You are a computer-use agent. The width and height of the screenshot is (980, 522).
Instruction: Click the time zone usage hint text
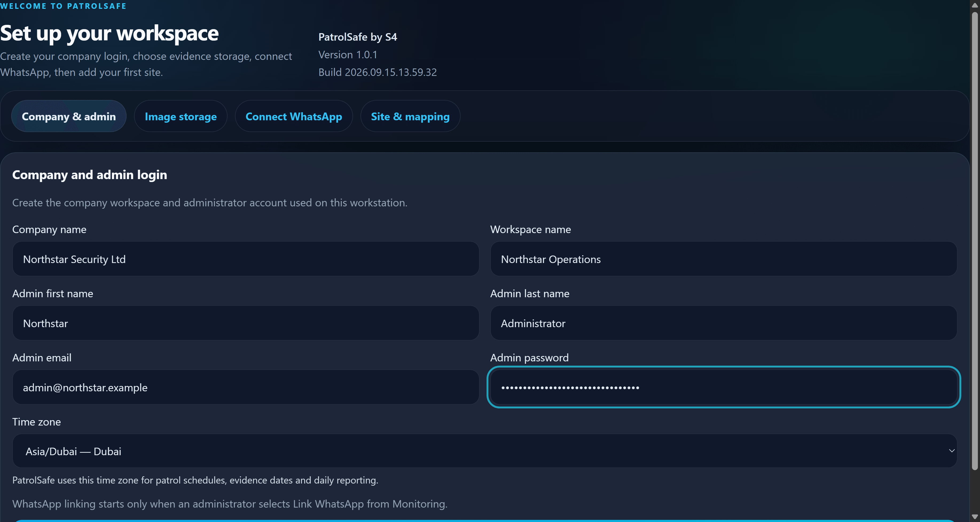click(x=195, y=480)
